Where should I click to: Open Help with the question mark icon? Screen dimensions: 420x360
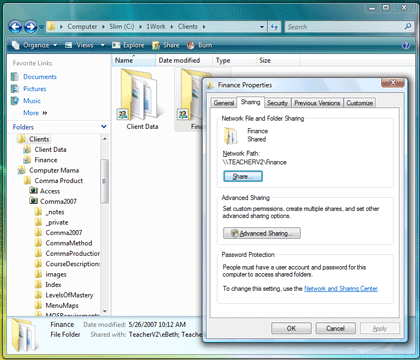pyautogui.click(x=406, y=45)
